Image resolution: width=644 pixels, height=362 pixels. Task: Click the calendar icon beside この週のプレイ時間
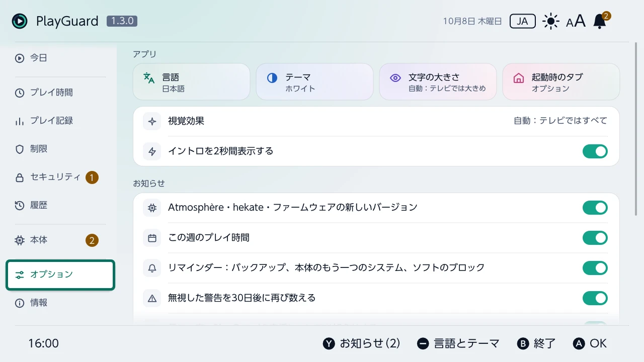[x=152, y=238]
